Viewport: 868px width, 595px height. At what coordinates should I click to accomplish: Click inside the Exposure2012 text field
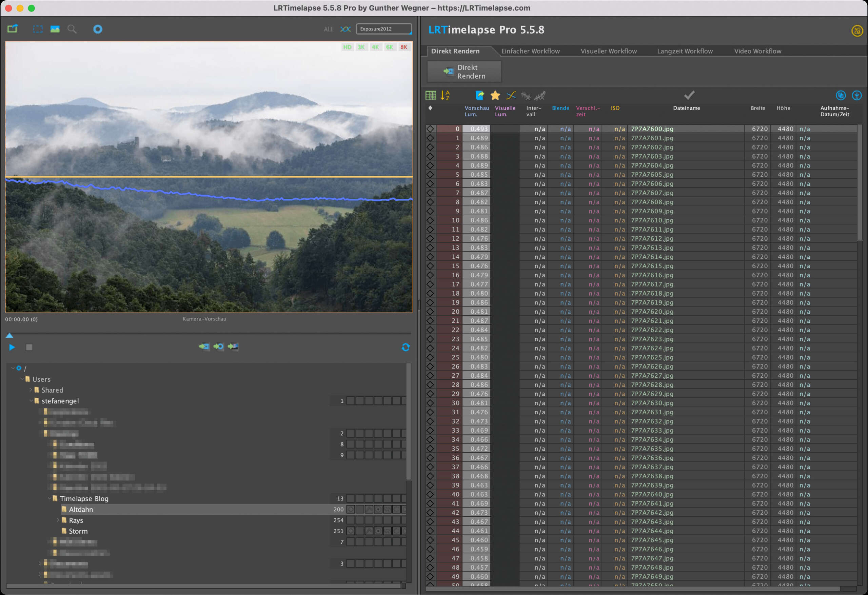(x=383, y=29)
